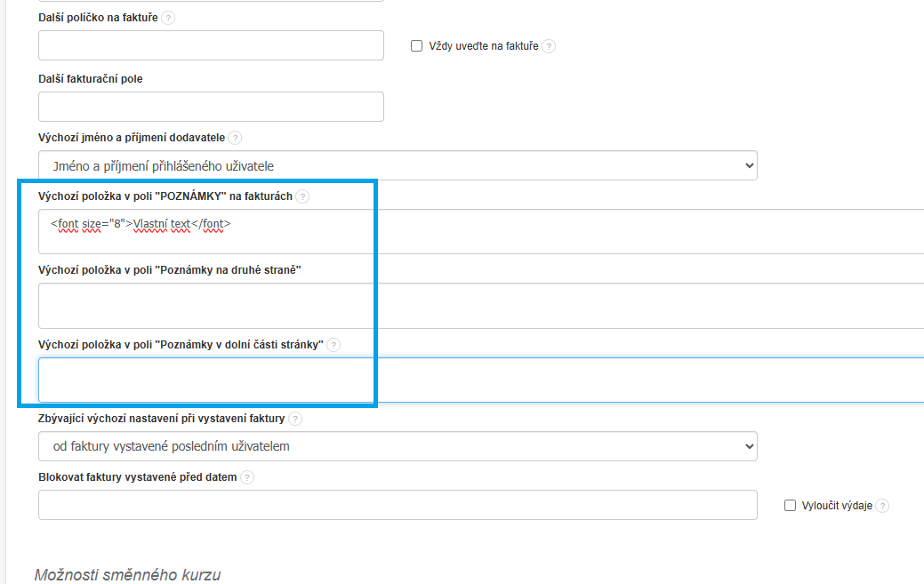Screen dimensions: 924x584
Task: Click help icon beside 'Další políčko na faktuře'
Action: tap(168, 18)
